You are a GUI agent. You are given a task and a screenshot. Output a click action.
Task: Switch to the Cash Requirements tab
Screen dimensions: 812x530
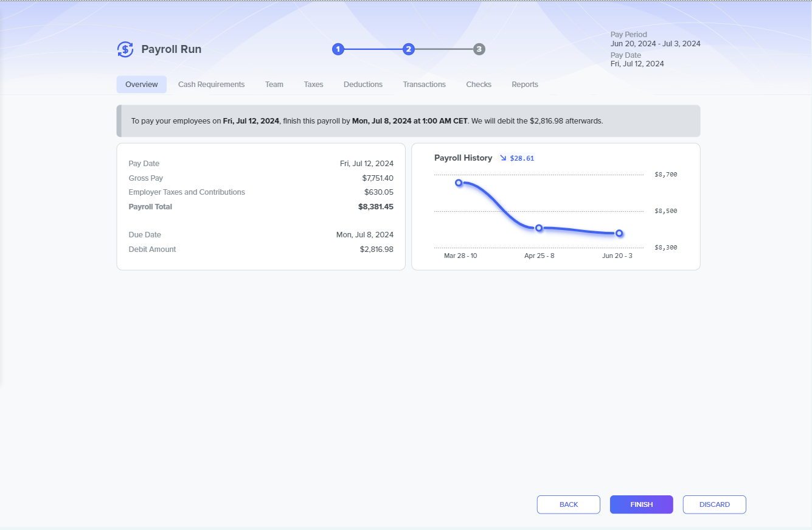click(211, 85)
